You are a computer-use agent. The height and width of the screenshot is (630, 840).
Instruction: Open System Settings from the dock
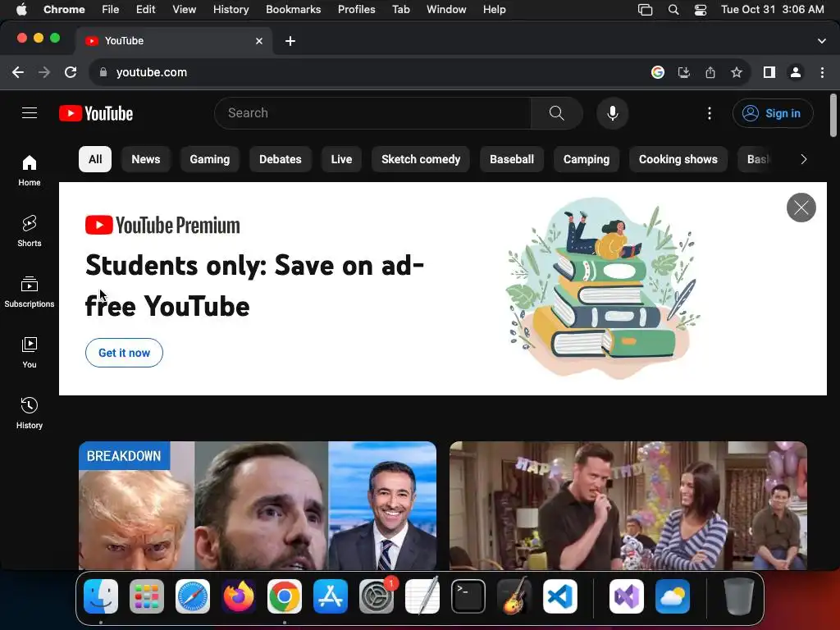point(376,596)
